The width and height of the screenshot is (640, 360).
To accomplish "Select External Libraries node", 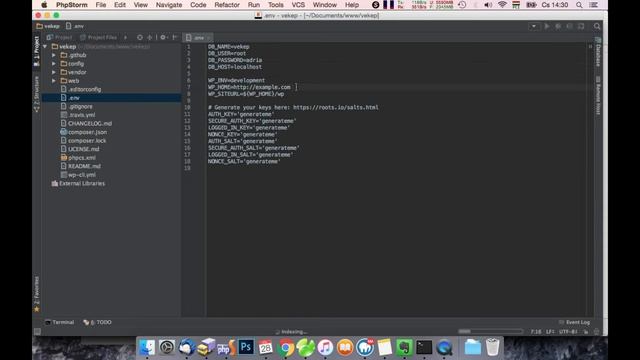I will click(78, 183).
